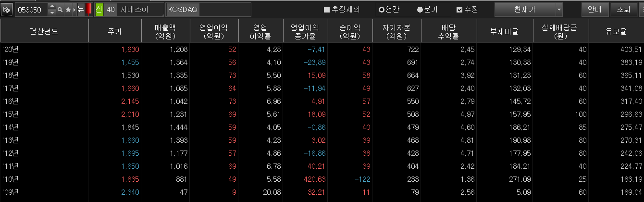Expand the small arrow beside the star
The width and height of the screenshot is (644, 202).
(74, 10)
